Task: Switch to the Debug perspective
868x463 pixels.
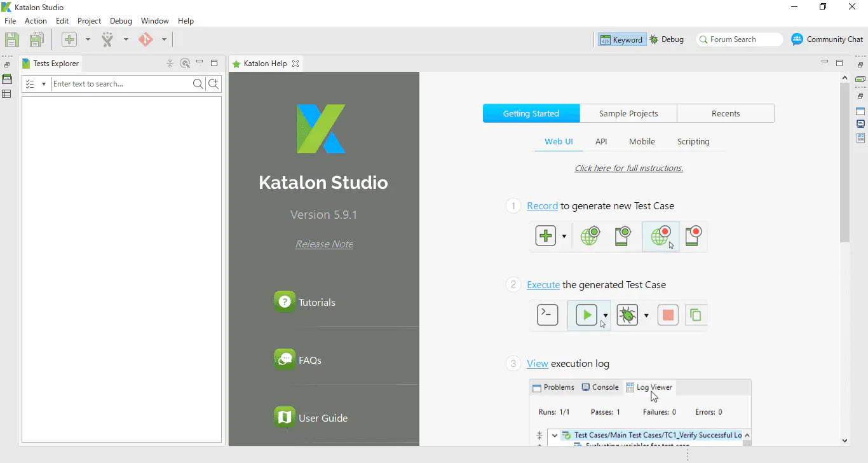Action: tap(667, 39)
